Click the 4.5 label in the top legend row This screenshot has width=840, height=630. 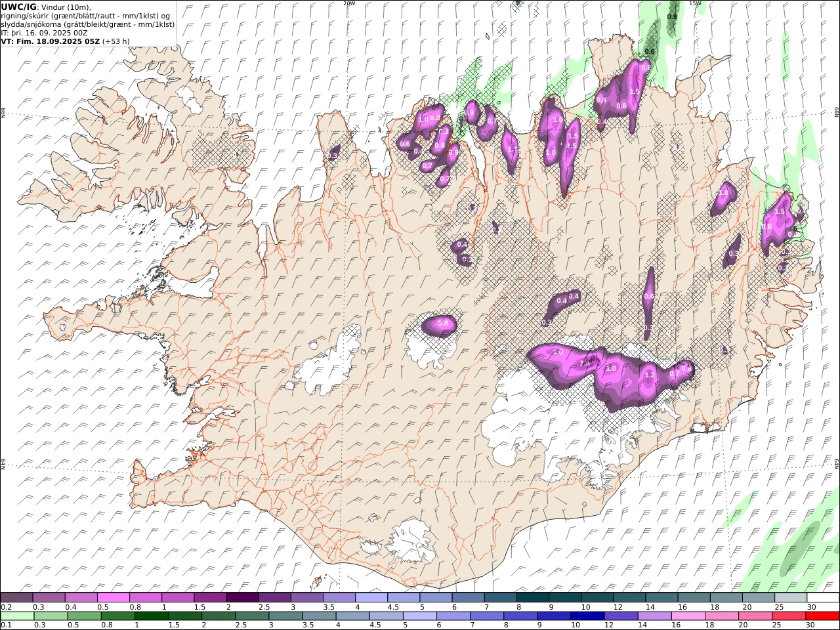click(x=393, y=607)
